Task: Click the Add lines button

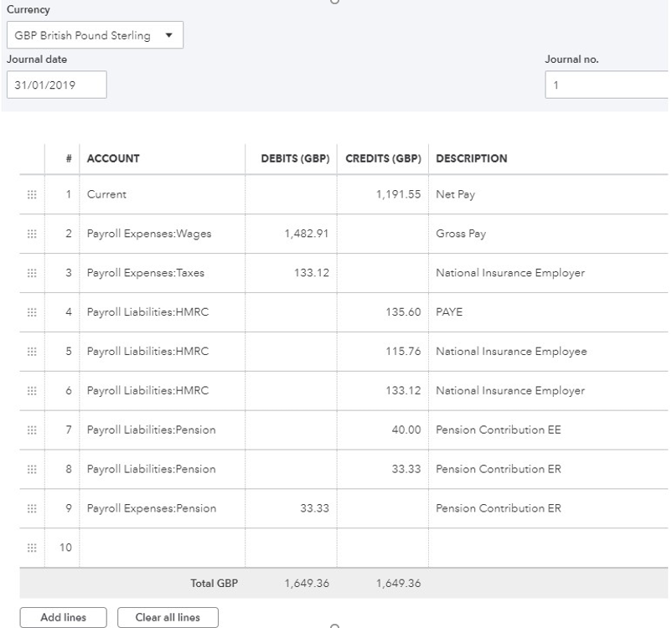Action: (62, 617)
